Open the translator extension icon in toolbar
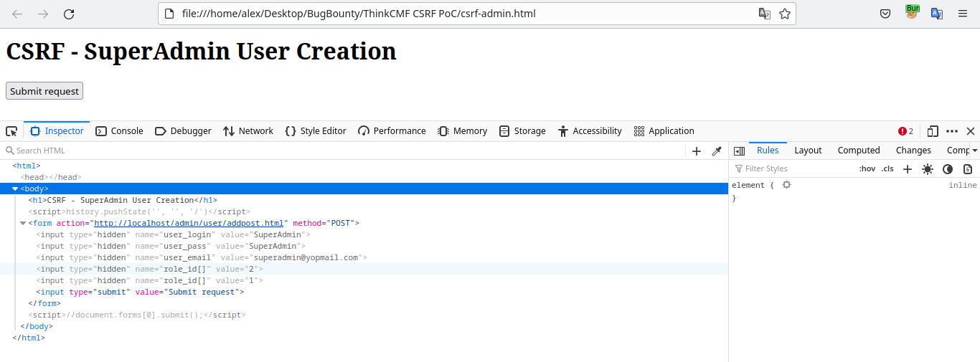The width and height of the screenshot is (980, 362). click(x=937, y=14)
